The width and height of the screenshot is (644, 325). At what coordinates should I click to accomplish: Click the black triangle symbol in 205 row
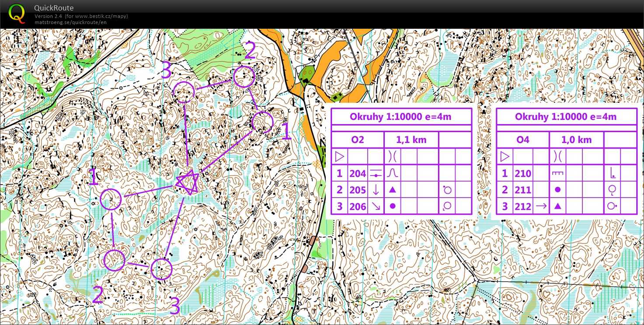click(x=392, y=190)
